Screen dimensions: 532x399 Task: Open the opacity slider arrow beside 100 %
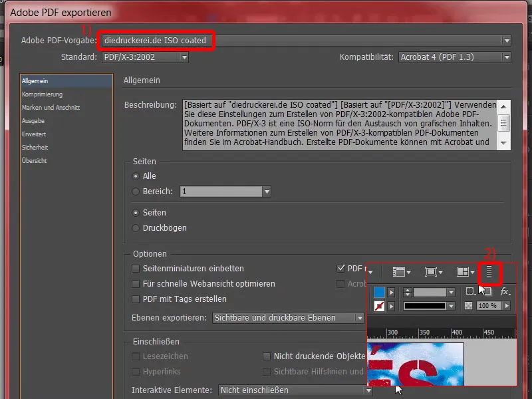click(507, 306)
